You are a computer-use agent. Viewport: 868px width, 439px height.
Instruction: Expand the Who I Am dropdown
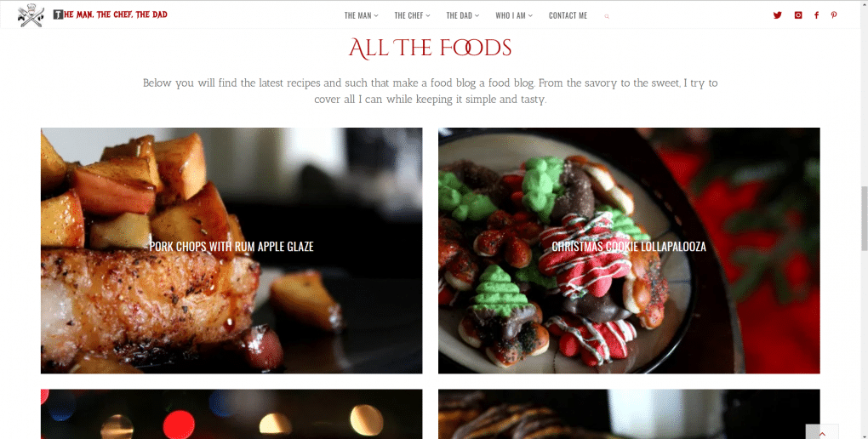[x=514, y=15]
